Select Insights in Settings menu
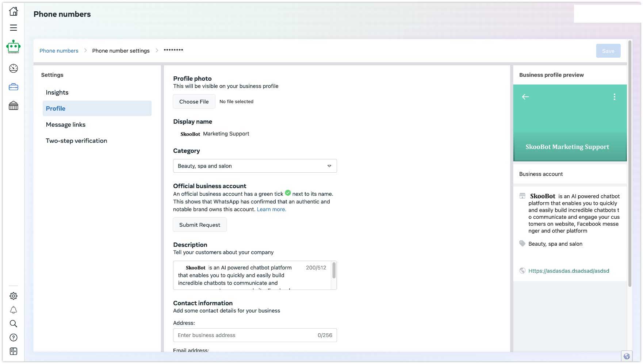643x364 pixels. 57,93
